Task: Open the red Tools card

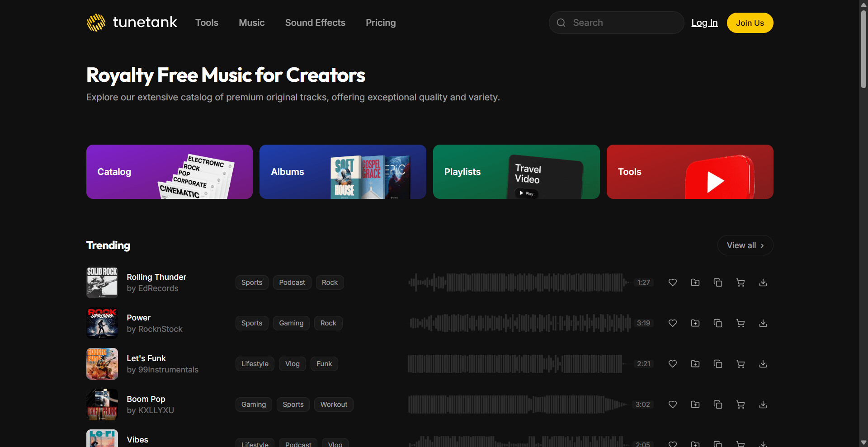Action: 690,172
